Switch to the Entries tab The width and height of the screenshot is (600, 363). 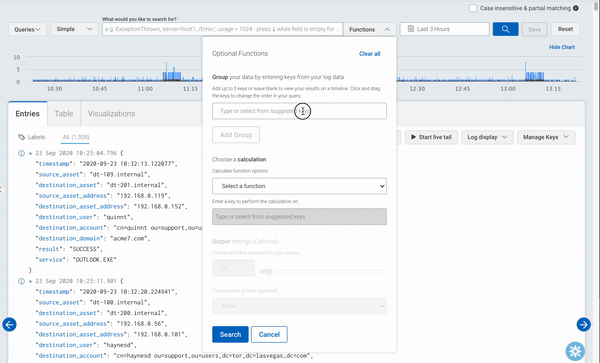(x=28, y=114)
